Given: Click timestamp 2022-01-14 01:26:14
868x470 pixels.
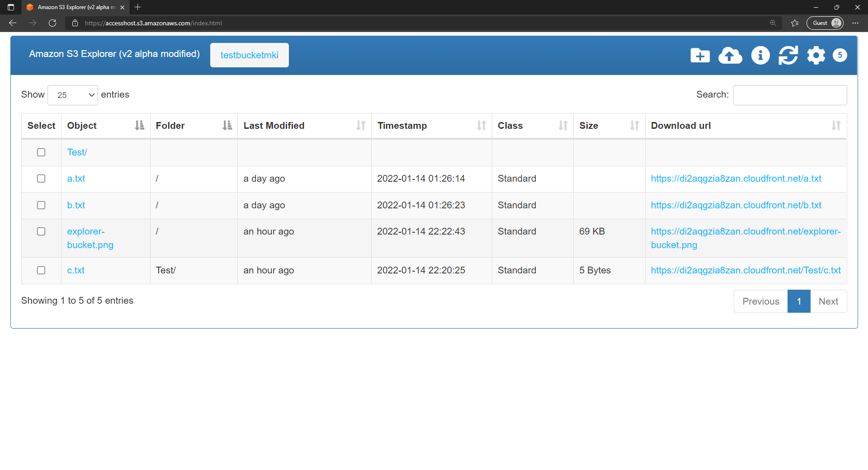Looking at the screenshot, I should click(421, 179).
